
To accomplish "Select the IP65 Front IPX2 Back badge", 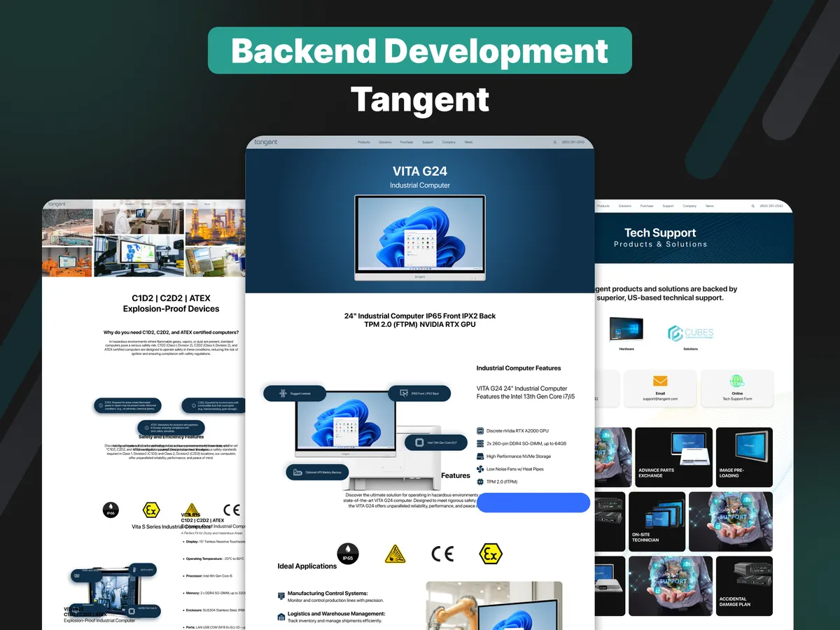I will (x=419, y=393).
